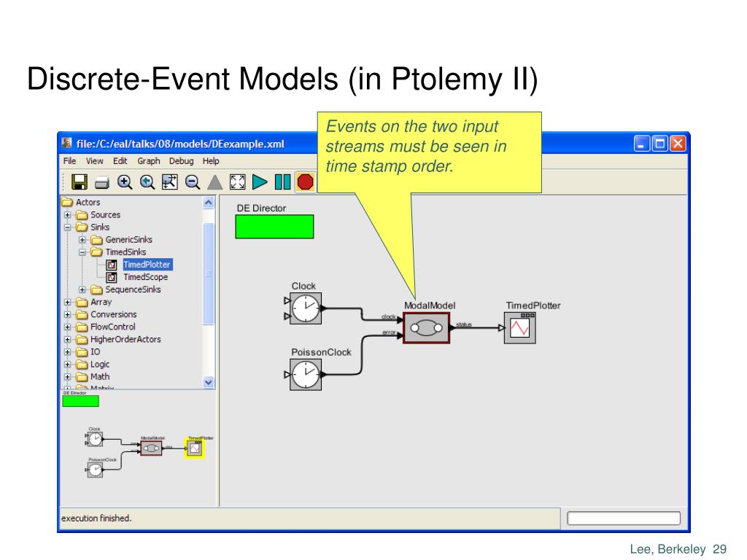Click the gray up-one-level triangle icon

tap(215, 182)
